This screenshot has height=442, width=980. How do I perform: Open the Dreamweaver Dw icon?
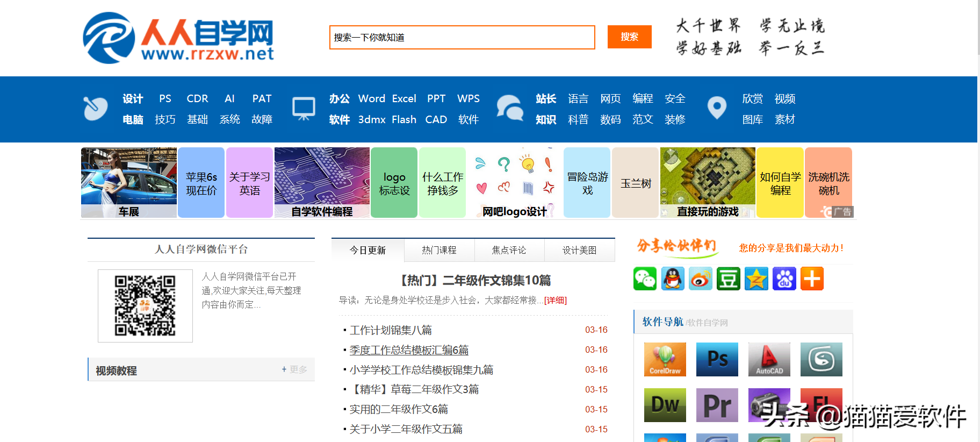pos(665,405)
